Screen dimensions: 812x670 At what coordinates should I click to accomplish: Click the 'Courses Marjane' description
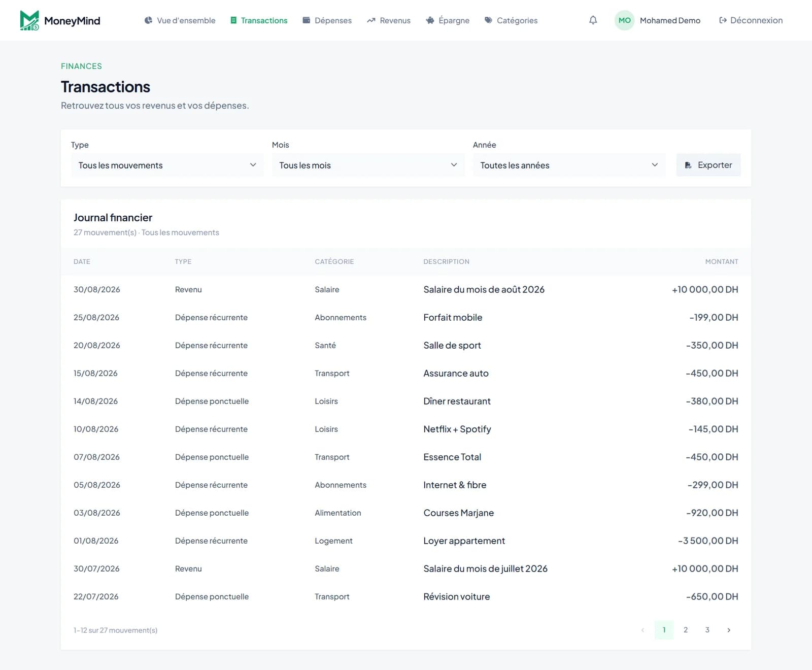[459, 513]
